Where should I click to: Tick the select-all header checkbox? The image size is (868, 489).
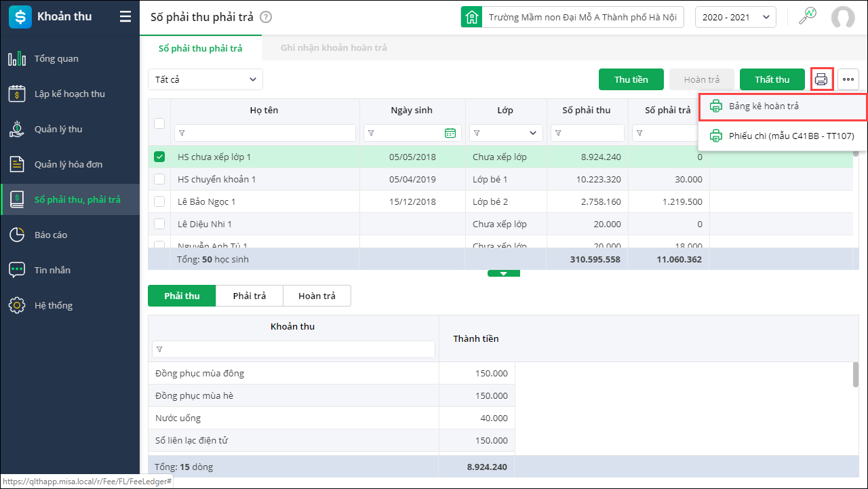click(159, 123)
